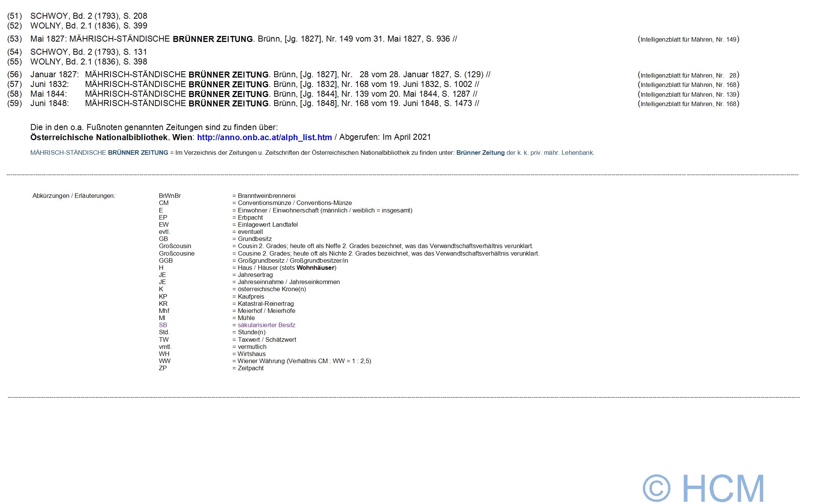Click the © HCM watermark logo

pyautogui.click(x=703, y=488)
